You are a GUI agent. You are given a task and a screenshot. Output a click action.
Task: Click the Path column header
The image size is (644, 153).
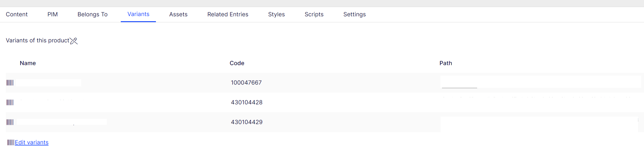(446, 63)
